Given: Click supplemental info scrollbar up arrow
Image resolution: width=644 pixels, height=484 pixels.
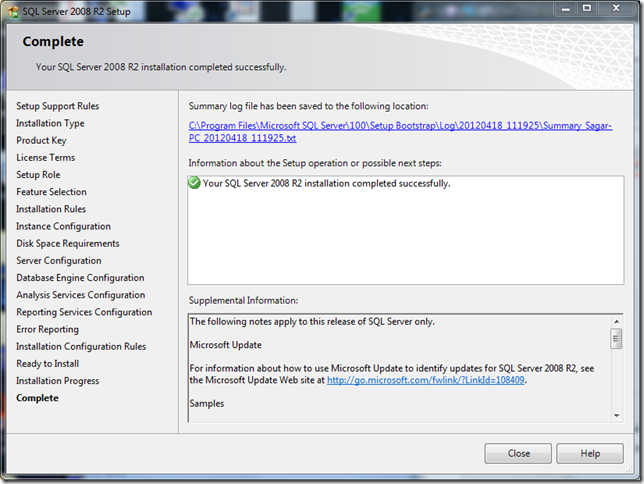Looking at the screenshot, I should point(616,321).
